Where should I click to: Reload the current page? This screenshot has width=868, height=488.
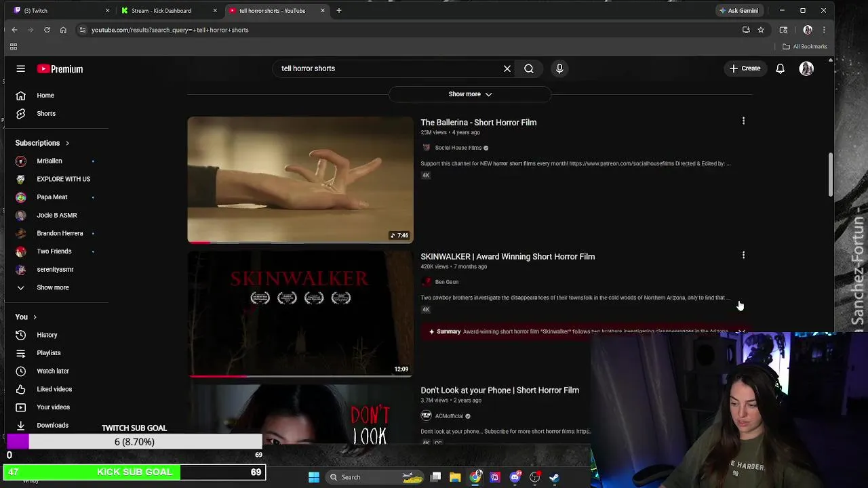pyautogui.click(x=47, y=30)
